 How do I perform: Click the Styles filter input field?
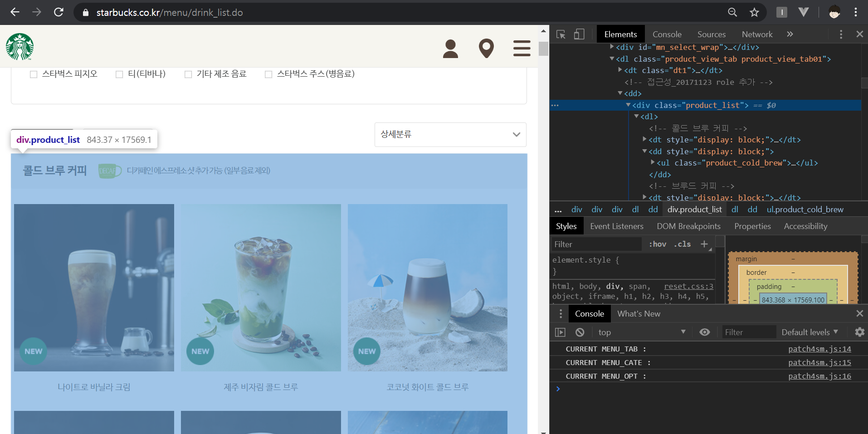(x=596, y=244)
